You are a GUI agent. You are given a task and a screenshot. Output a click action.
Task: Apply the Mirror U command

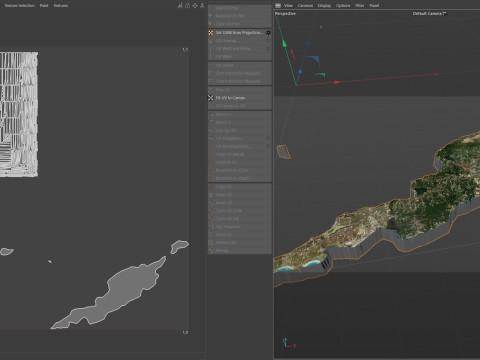(x=240, y=114)
